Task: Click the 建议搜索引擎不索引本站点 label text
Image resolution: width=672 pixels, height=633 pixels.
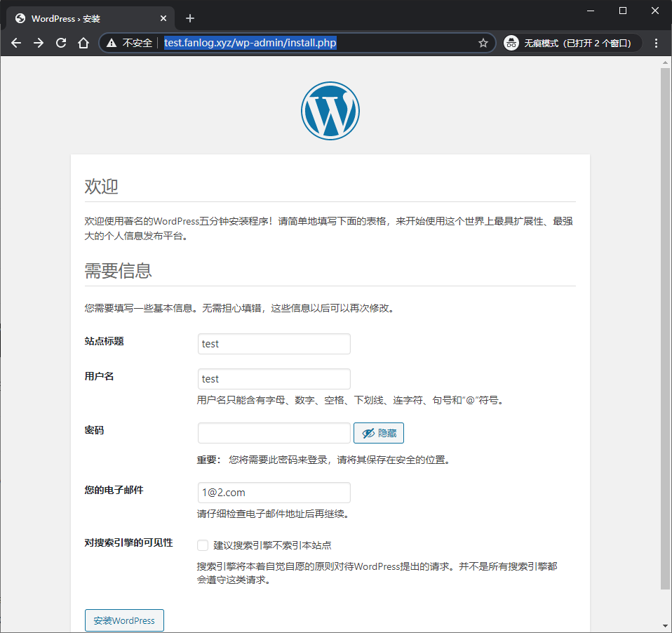Action: [273, 545]
